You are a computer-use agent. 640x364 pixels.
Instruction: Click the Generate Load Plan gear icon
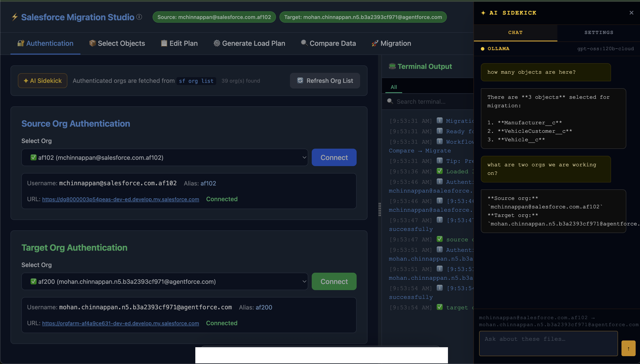tap(217, 43)
